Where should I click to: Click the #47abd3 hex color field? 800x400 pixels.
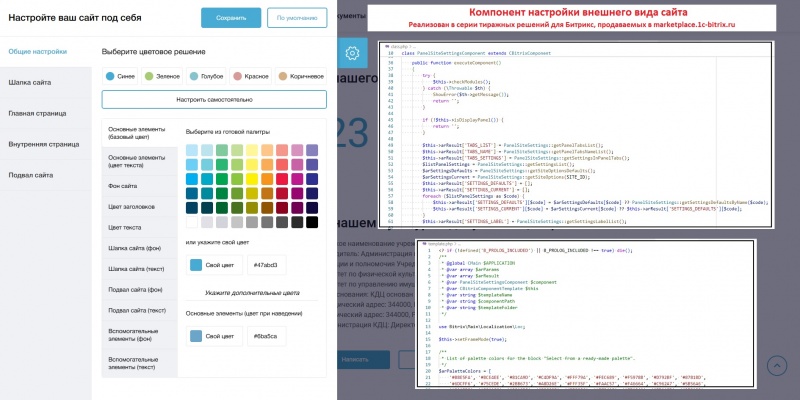pos(267,265)
